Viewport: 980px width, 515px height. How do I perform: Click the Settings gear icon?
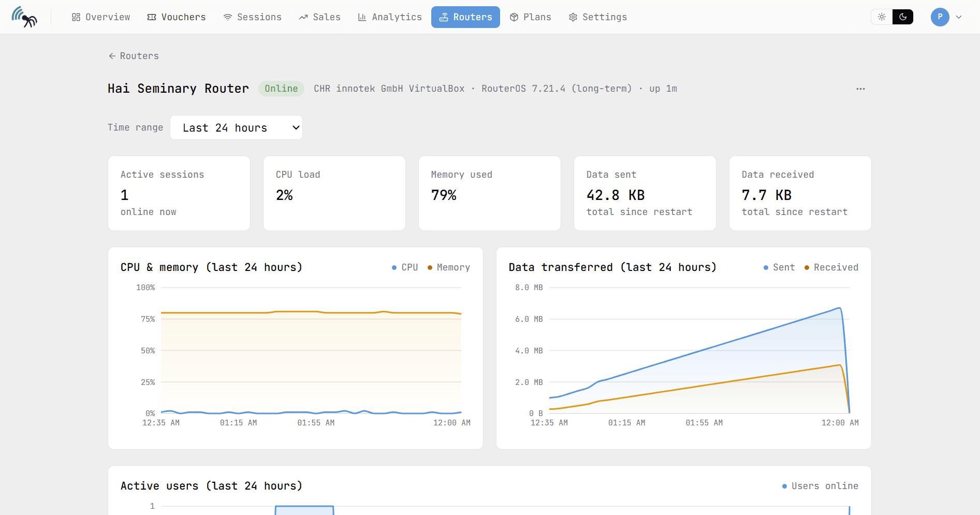coord(573,17)
